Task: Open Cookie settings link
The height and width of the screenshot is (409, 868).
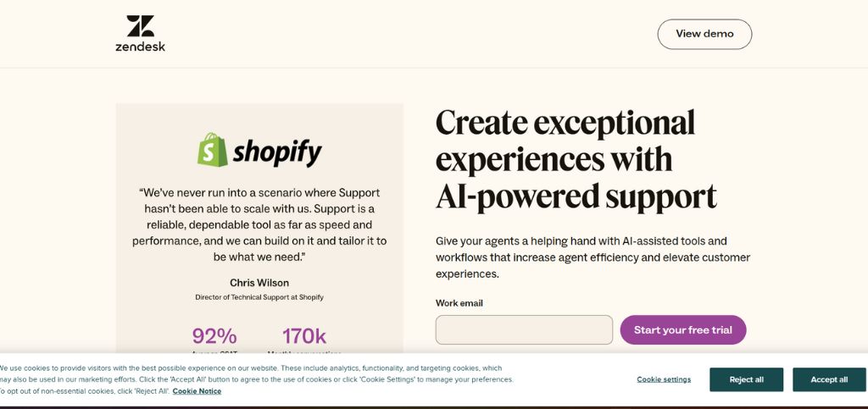Action: [663, 379]
